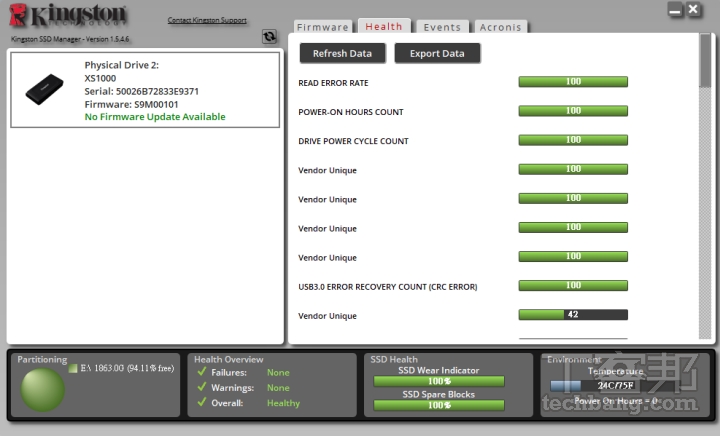This screenshot has height=436, width=720.
Task: Open the Firmware tab
Action: (x=322, y=27)
